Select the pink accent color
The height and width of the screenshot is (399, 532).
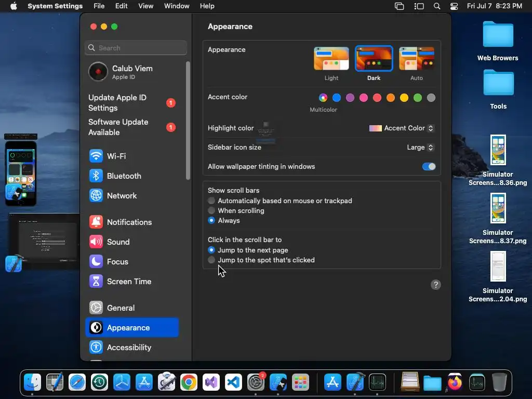coord(364,98)
